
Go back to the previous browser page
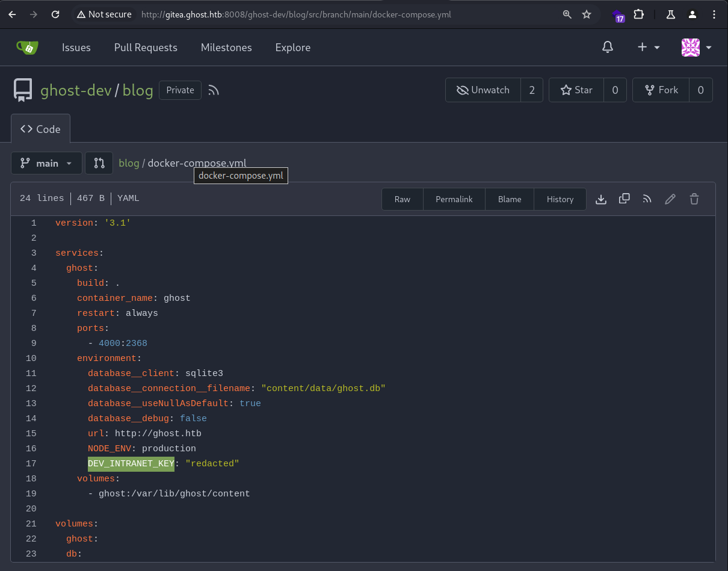point(12,14)
